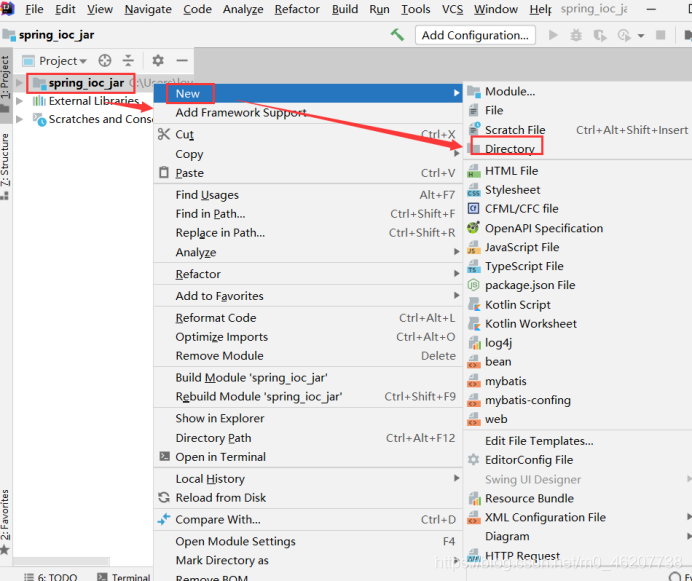Hide the Project panel with minus icon
Viewport: 692px width, 581px height.
pyautogui.click(x=182, y=60)
